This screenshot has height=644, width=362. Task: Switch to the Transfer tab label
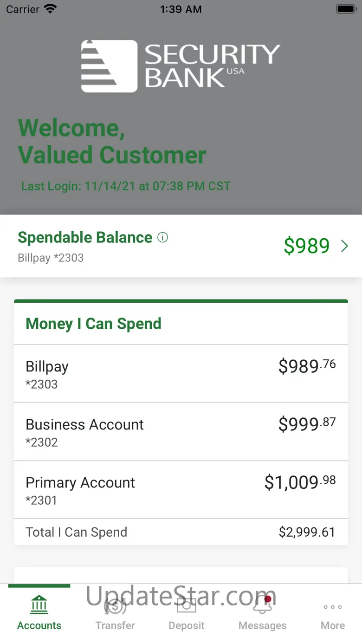(115, 625)
